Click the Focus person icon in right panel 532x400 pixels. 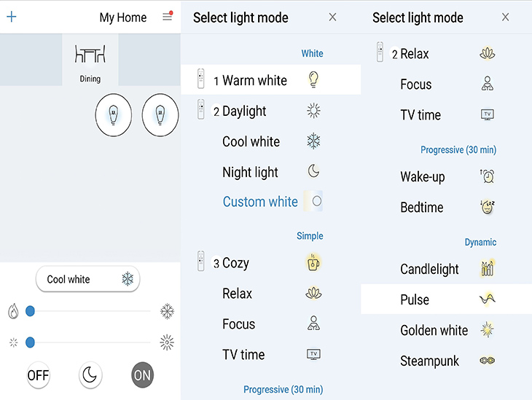[488, 83]
